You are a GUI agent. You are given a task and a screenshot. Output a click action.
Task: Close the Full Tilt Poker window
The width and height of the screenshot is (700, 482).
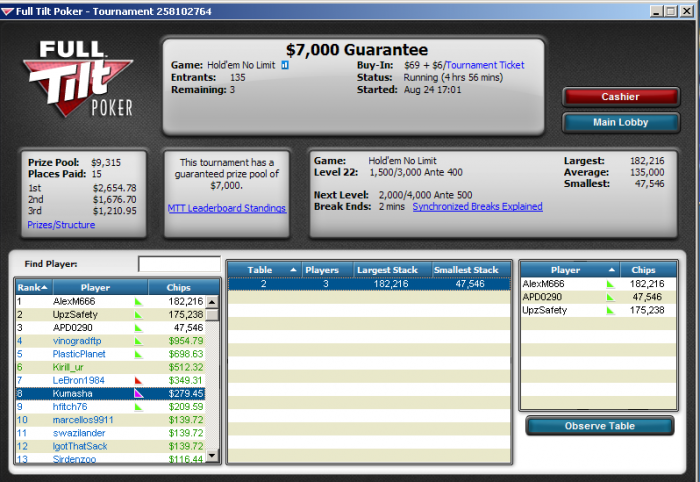click(686, 11)
